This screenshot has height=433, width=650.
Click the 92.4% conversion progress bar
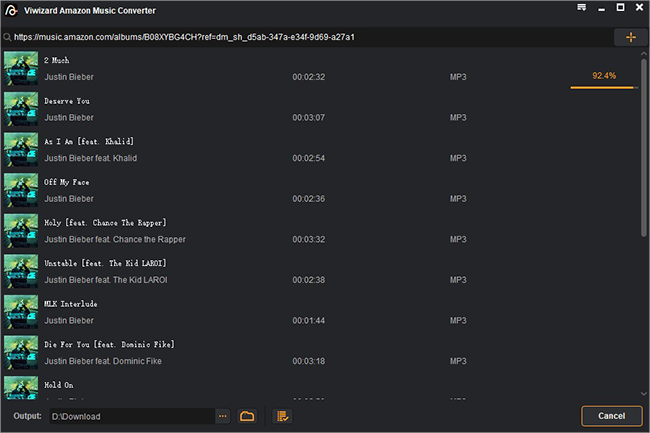point(603,88)
